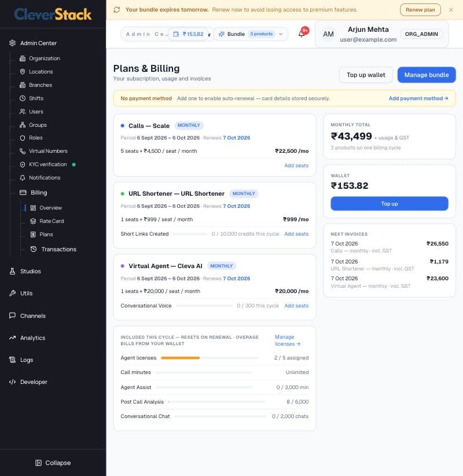
Task: Click the Agent licenses progress bar
Action: pos(210,358)
